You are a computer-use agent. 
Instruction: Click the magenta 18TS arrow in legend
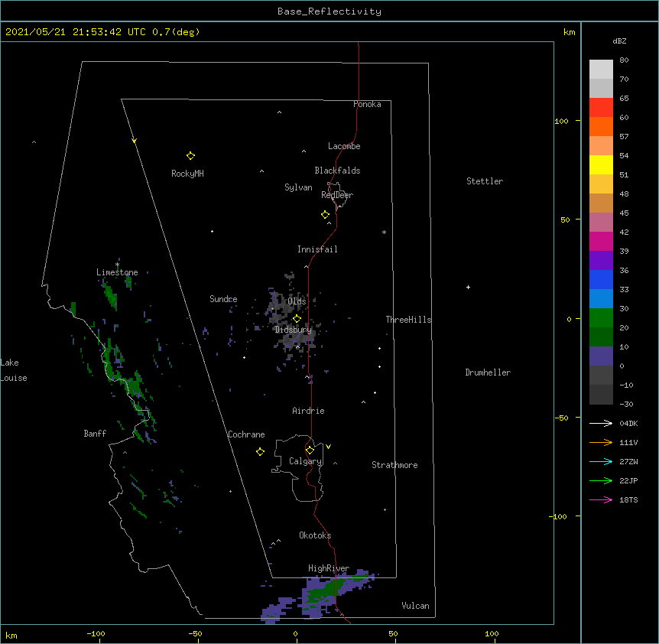tap(601, 499)
